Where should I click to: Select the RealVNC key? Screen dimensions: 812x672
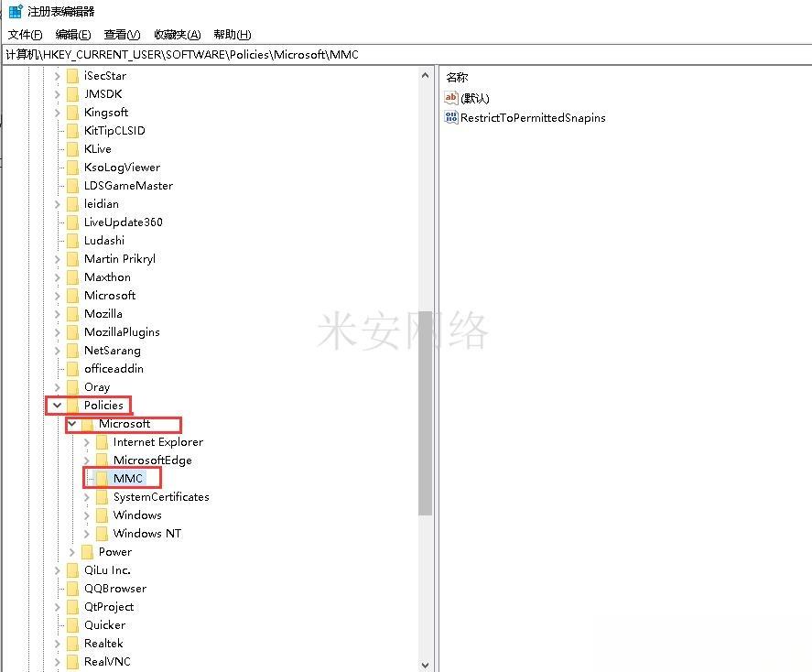[x=107, y=662]
